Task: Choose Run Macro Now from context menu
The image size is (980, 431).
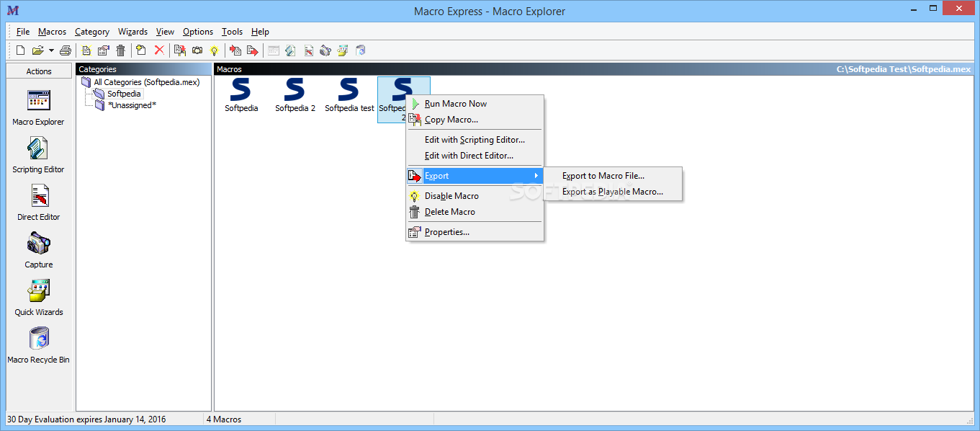Action: click(x=475, y=104)
